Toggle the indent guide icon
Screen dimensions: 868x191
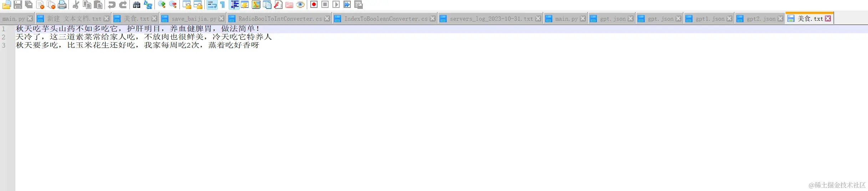pyautogui.click(x=234, y=5)
